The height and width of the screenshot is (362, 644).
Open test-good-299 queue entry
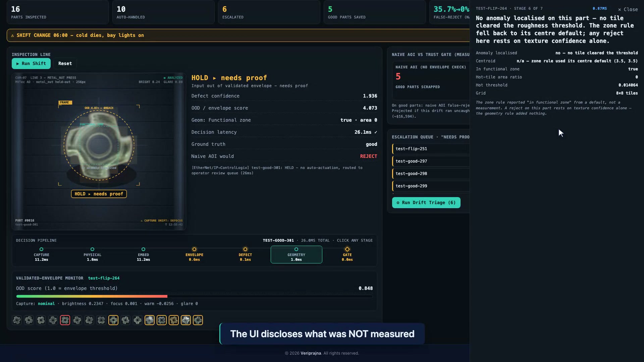click(431, 186)
